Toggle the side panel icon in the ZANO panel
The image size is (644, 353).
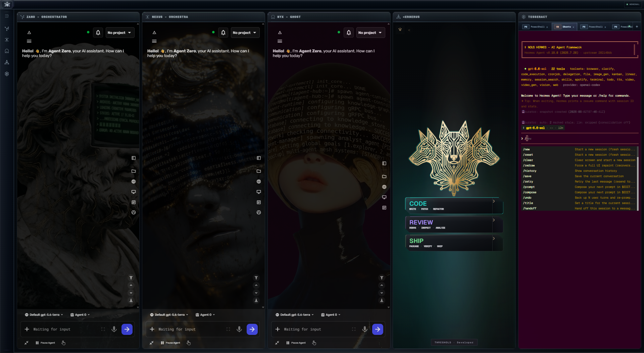tap(134, 158)
